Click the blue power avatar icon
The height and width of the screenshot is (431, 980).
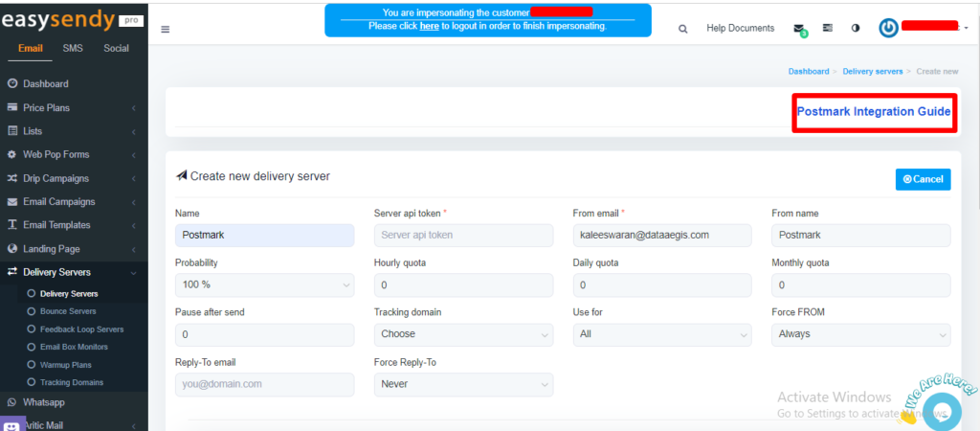(x=889, y=29)
